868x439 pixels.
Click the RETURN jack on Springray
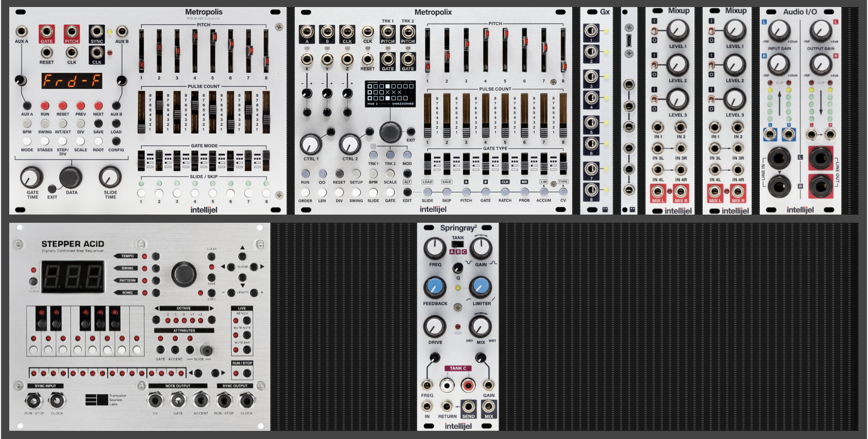click(x=447, y=406)
